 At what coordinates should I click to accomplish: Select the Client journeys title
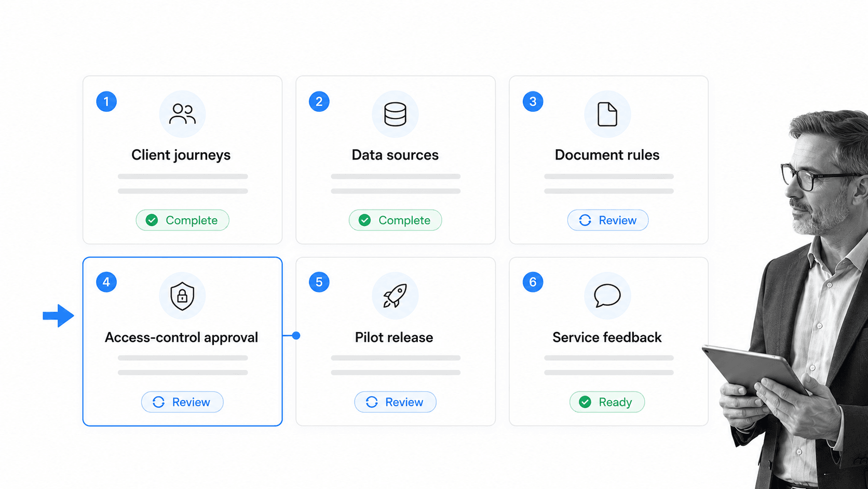pos(181,155)
